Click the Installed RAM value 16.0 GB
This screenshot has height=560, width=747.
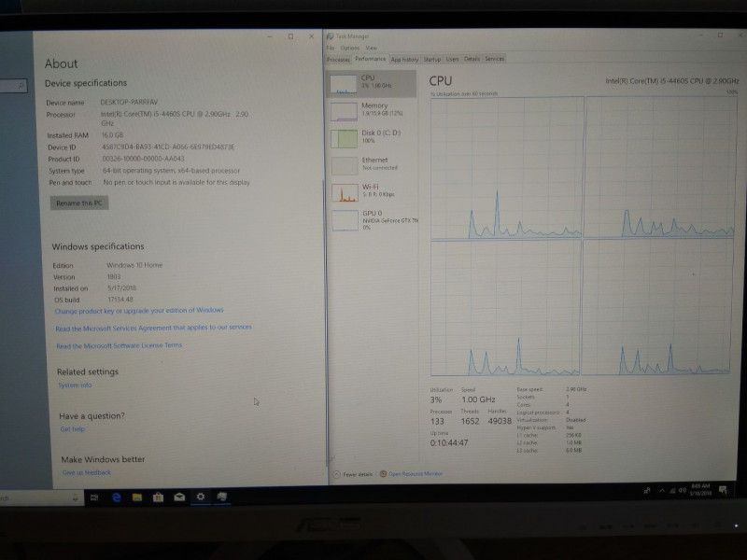pyautogui.click(x=112, y=134)
